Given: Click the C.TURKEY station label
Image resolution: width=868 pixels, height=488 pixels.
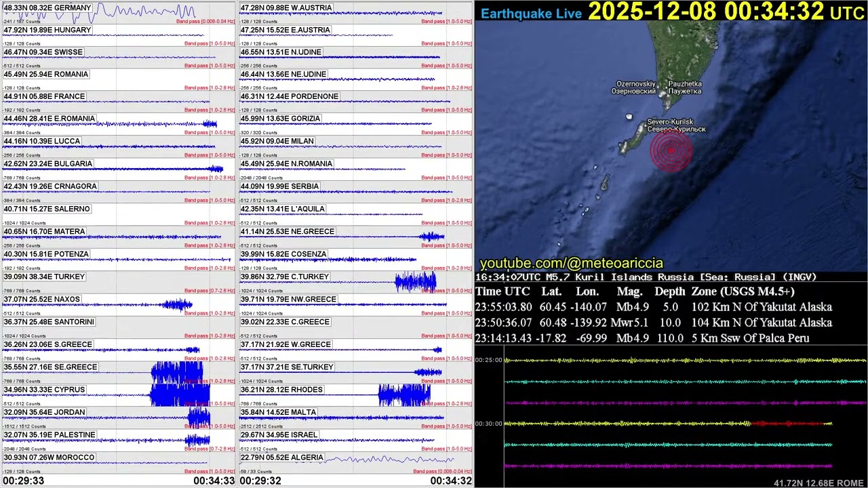Looking at the screenshot, I should tap(285, 277).
